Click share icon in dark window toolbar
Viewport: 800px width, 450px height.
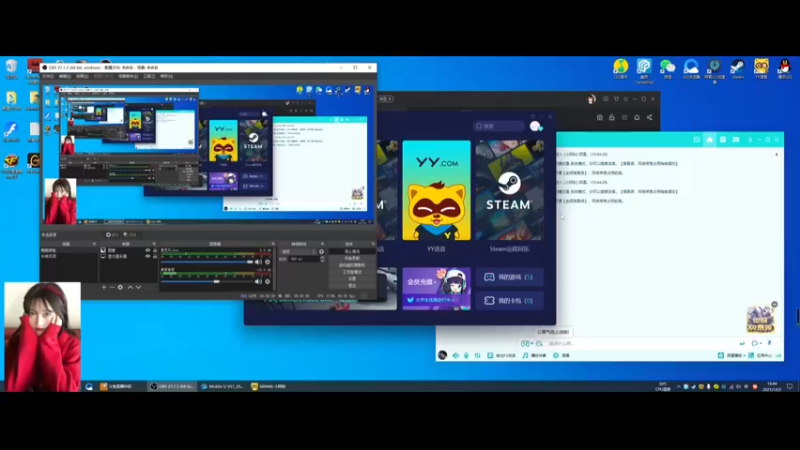pos(649,117)
